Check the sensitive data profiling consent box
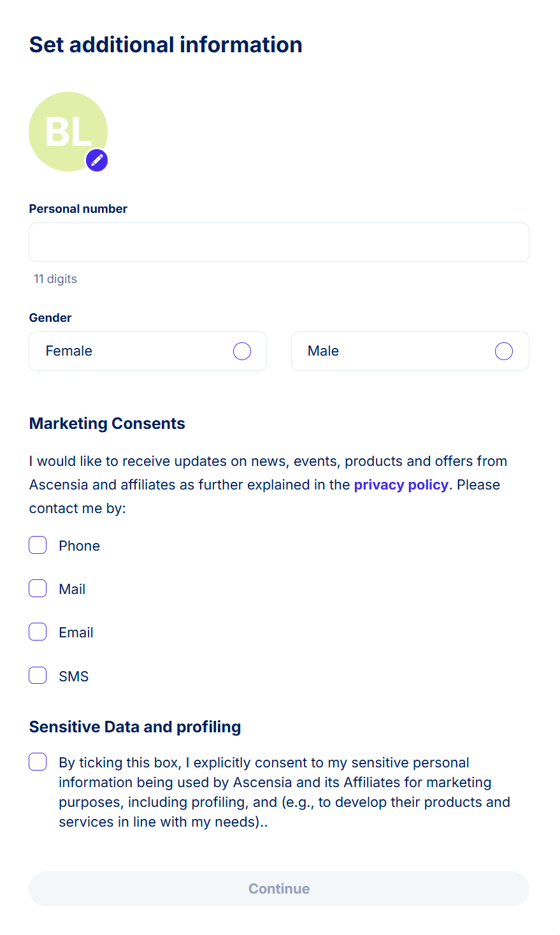This screenshot has width=560, height=935. coord(38,762)
